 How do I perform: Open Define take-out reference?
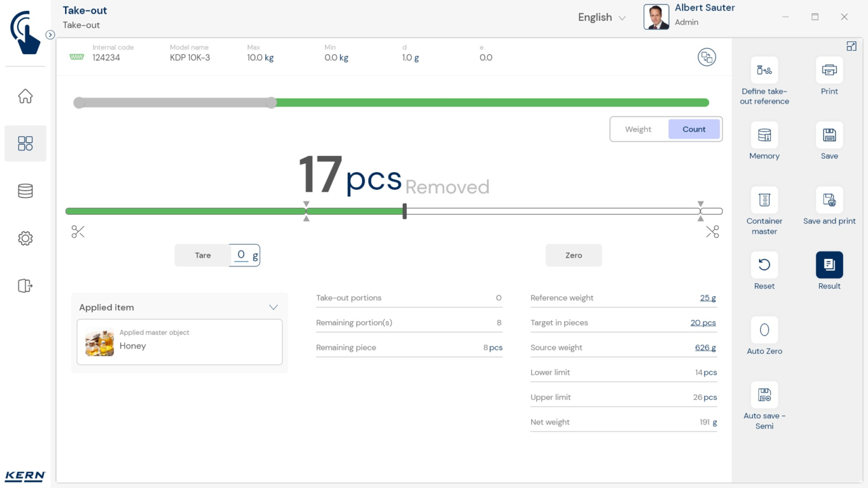coord(764,70)
